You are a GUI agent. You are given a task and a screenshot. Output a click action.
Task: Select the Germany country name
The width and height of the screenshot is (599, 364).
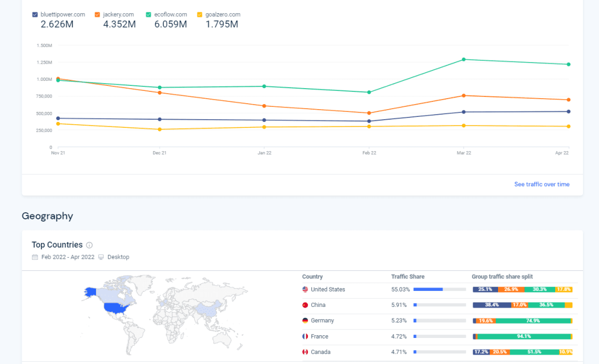322,321
